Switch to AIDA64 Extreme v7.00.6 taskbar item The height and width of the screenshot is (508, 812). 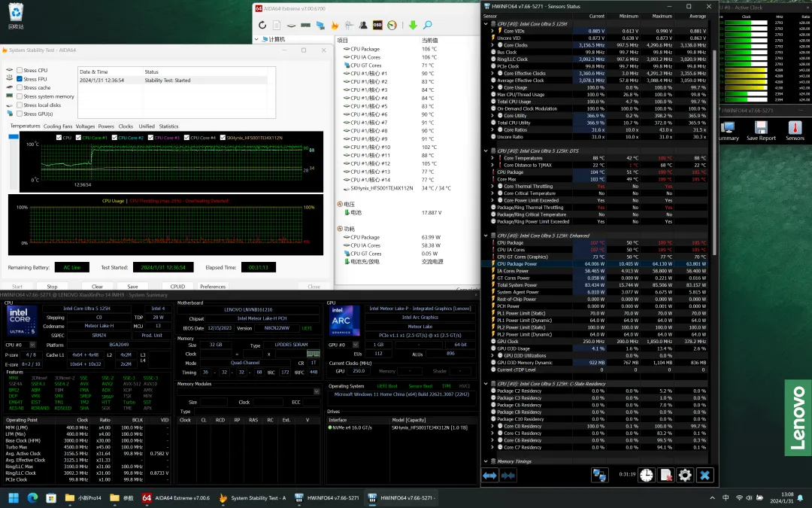(176, 497)
